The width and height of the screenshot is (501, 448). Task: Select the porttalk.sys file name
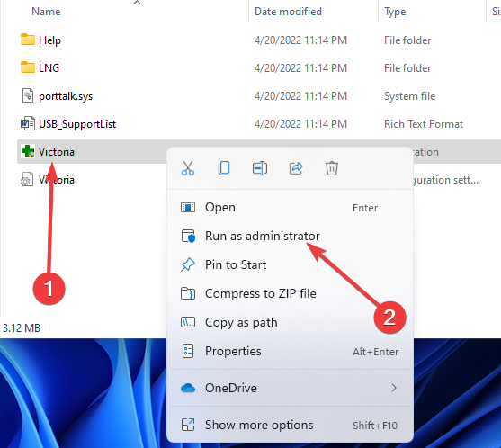coord(66,96)
